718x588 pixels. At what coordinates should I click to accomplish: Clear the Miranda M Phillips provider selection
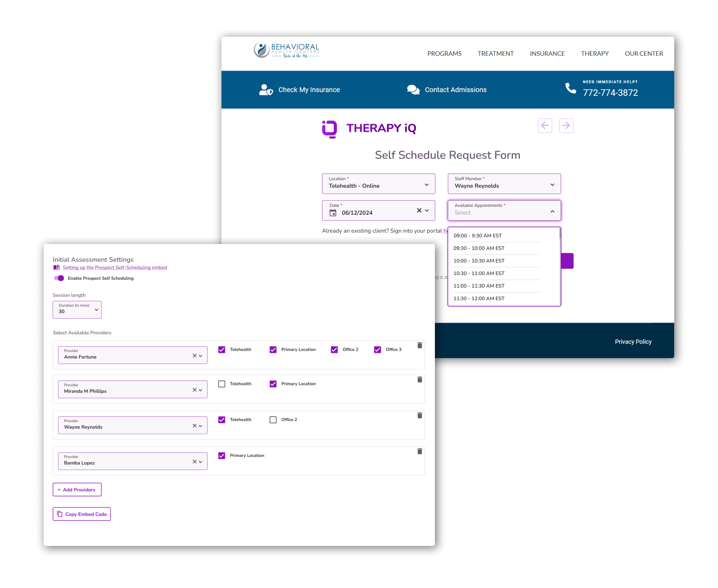pyautogui.click(x=194, y=390)
